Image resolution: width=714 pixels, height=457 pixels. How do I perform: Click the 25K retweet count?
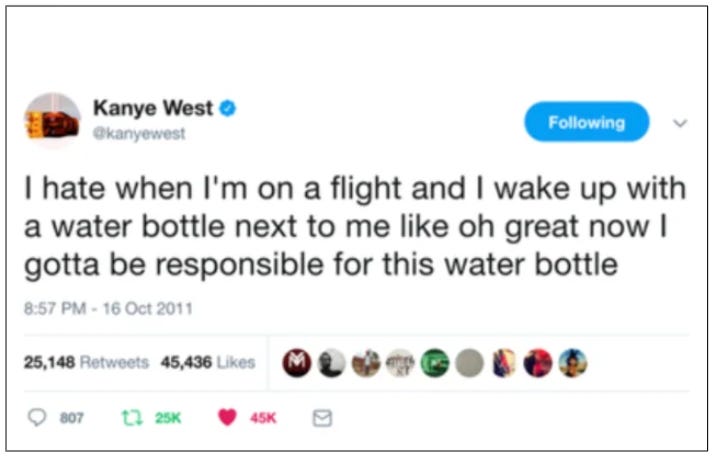tap(168, 417)
